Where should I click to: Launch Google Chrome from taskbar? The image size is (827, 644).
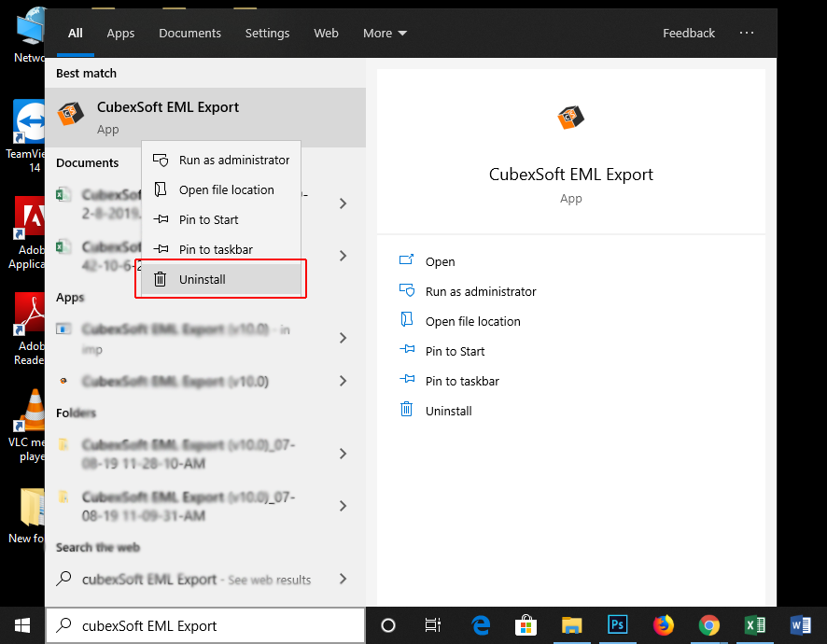709,625
